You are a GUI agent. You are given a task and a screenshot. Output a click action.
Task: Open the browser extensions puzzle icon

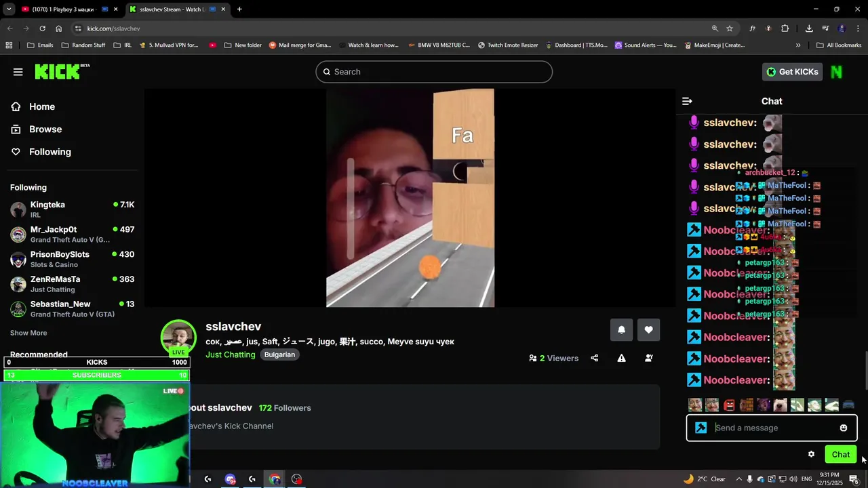[x=785, y=28]
